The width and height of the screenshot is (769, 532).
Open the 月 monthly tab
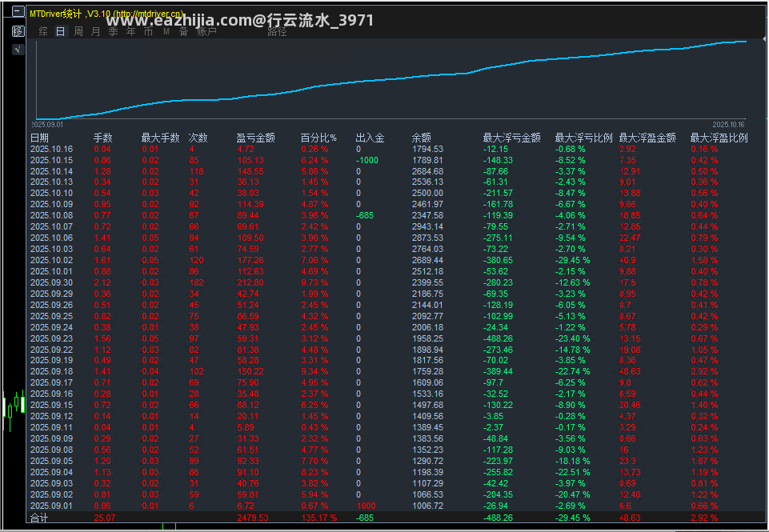tap(96, 31)
